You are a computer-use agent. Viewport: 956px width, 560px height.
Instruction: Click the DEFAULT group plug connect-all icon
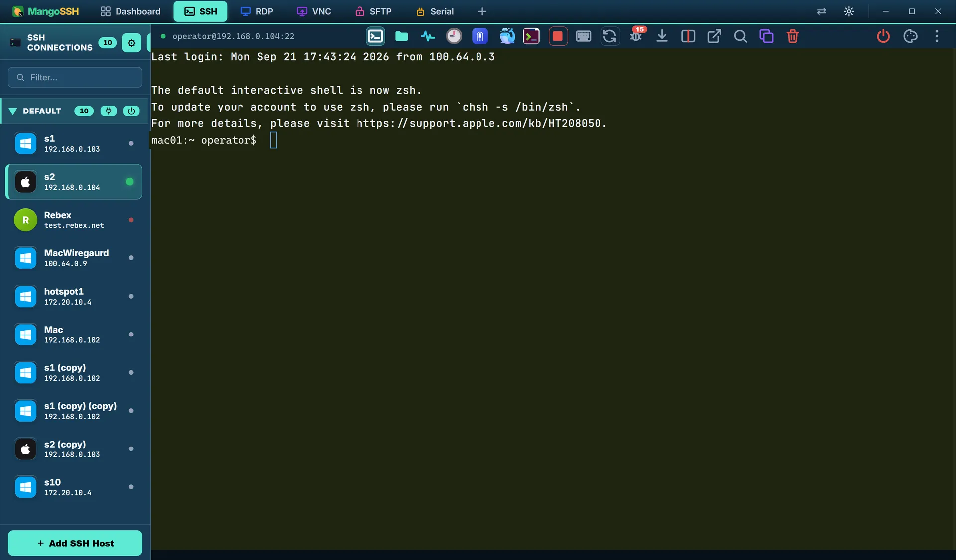click(x=108, y=111)
